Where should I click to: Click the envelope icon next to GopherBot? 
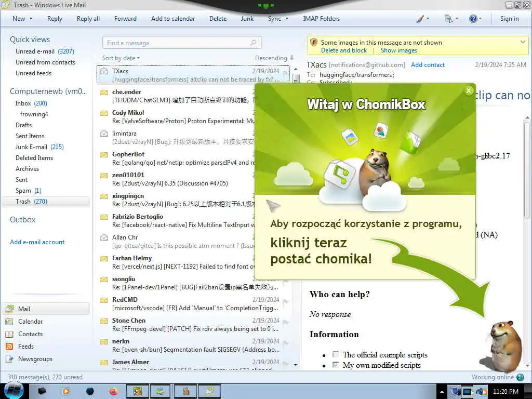click(x=104, y=155)
